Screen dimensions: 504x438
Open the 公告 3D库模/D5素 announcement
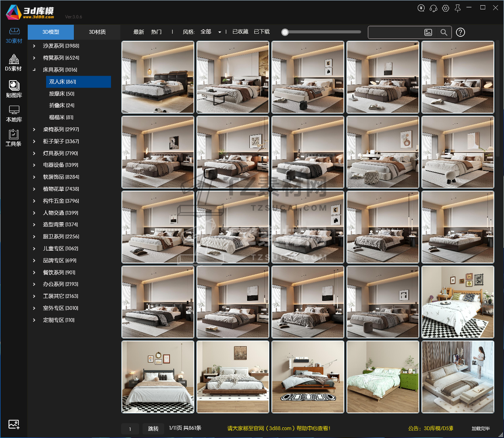click(431, 428)
